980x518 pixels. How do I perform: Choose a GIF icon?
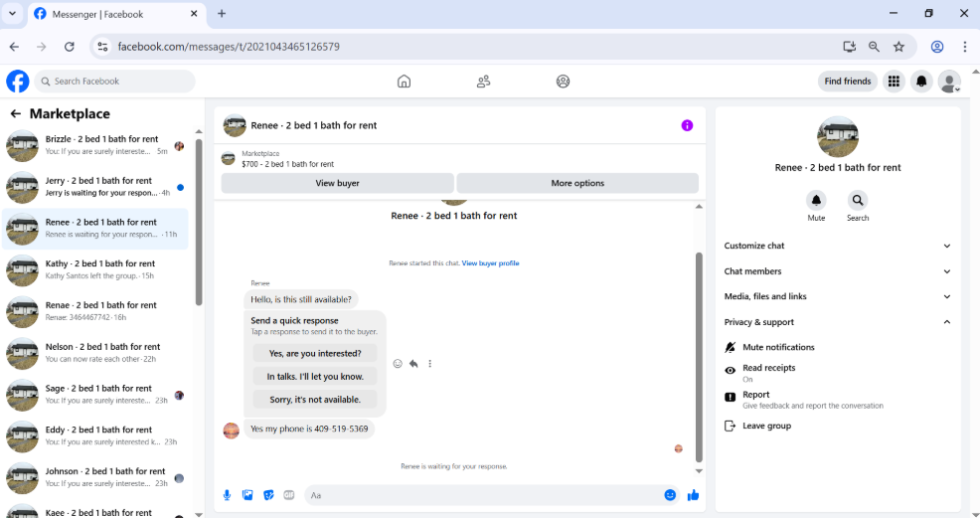289,495
